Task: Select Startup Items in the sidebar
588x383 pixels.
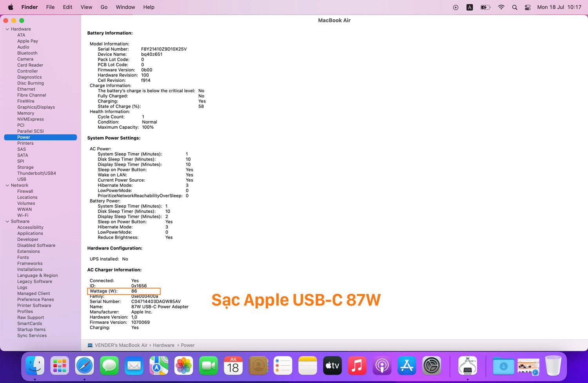Action: [x=31, y=330]
